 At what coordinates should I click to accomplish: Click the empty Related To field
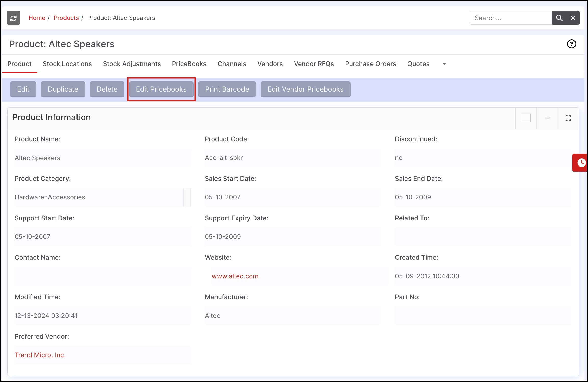[483, 237]
